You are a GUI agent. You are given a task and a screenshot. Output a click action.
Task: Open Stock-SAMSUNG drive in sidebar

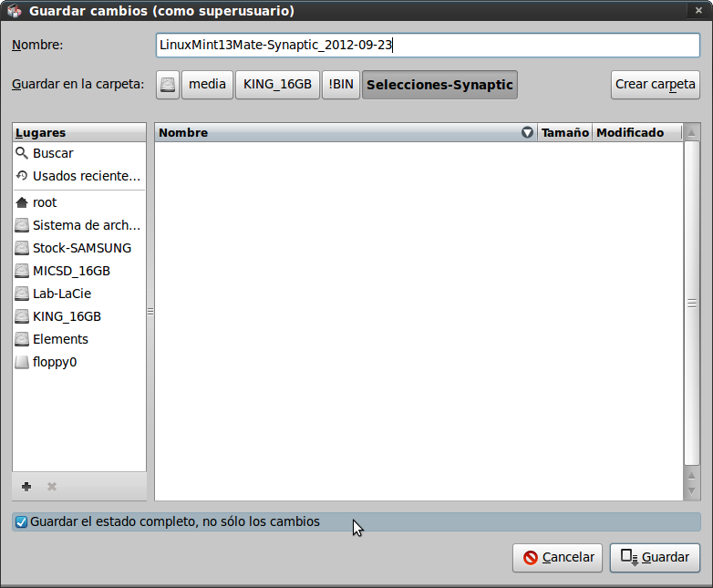pyautogui.click(x=80, y=248)
